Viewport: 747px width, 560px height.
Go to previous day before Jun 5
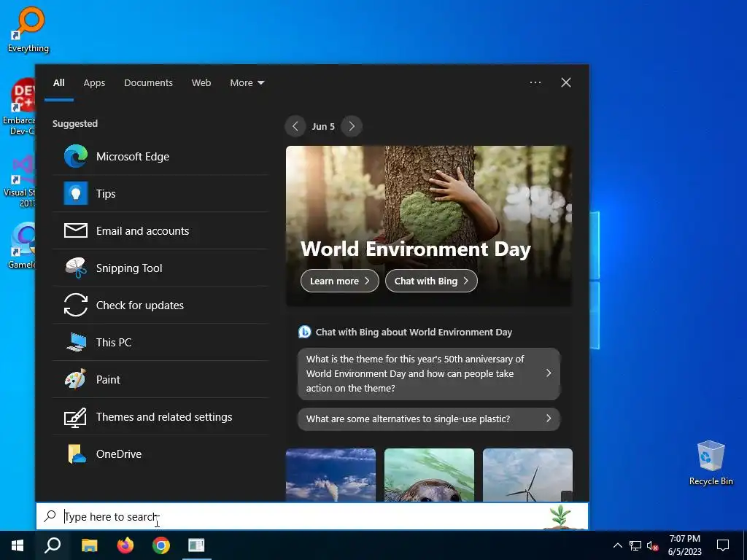pos(295,126)
